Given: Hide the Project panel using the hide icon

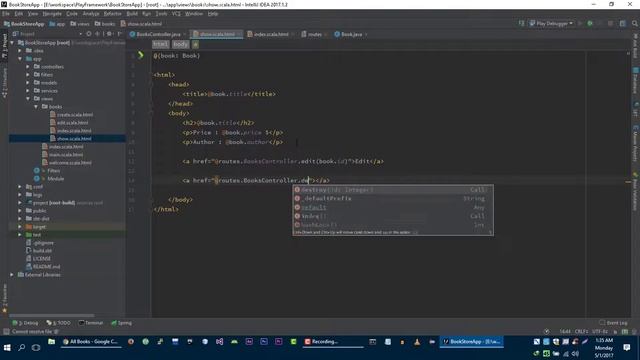Looking at the screenshot, I should click(119, 34).
